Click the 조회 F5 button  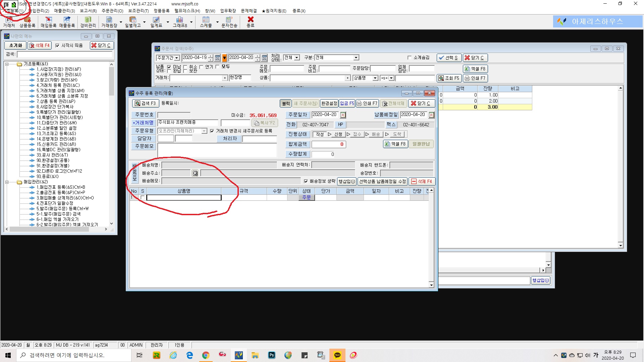click(x=449, y=78)
